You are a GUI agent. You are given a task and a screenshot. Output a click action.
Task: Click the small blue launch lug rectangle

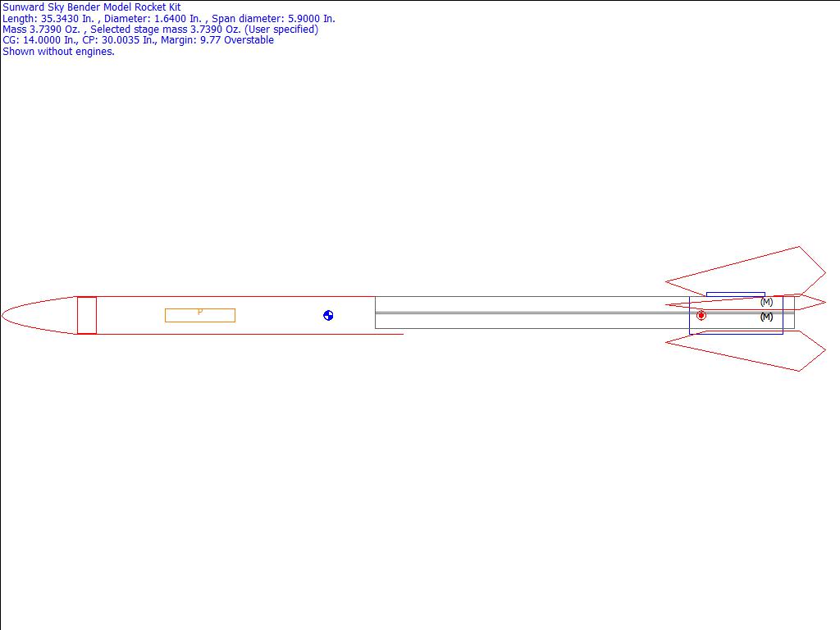[735, 294]
